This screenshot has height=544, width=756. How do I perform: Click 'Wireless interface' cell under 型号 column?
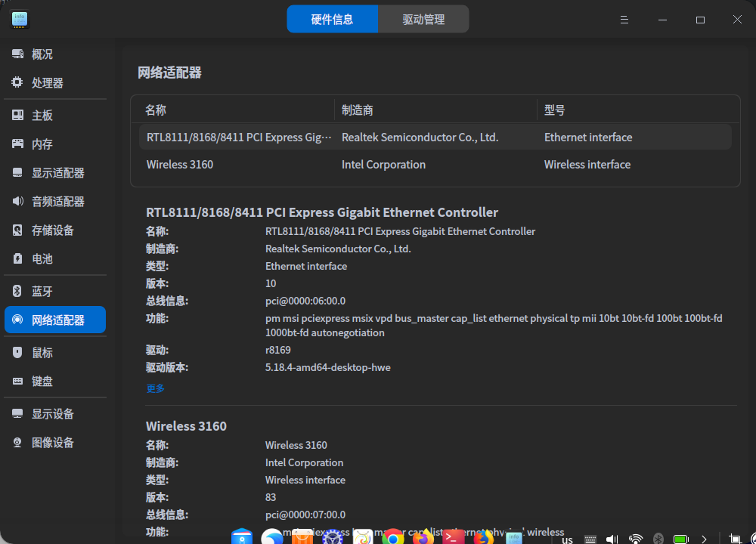(x=587, y=164)
